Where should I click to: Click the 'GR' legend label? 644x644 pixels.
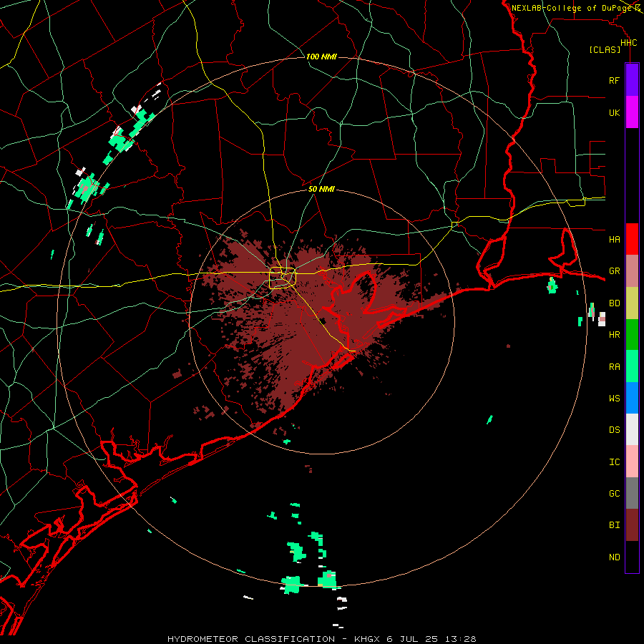click(x=614, y=271)
